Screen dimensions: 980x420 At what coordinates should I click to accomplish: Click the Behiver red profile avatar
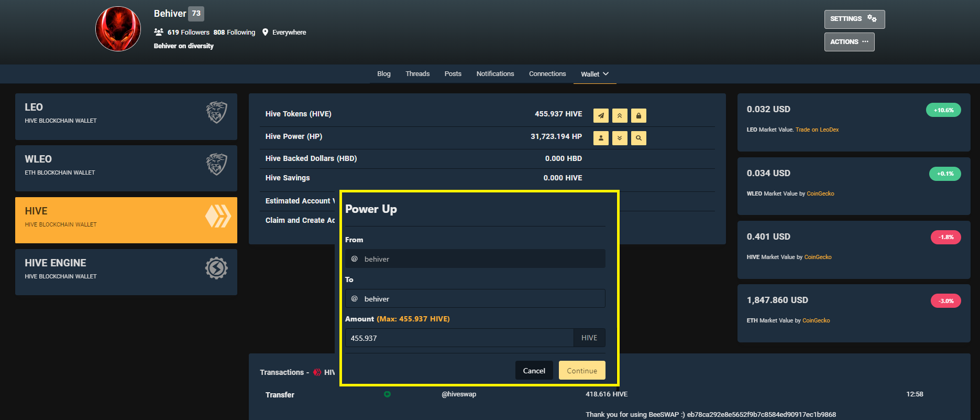(x=118, y=29)
